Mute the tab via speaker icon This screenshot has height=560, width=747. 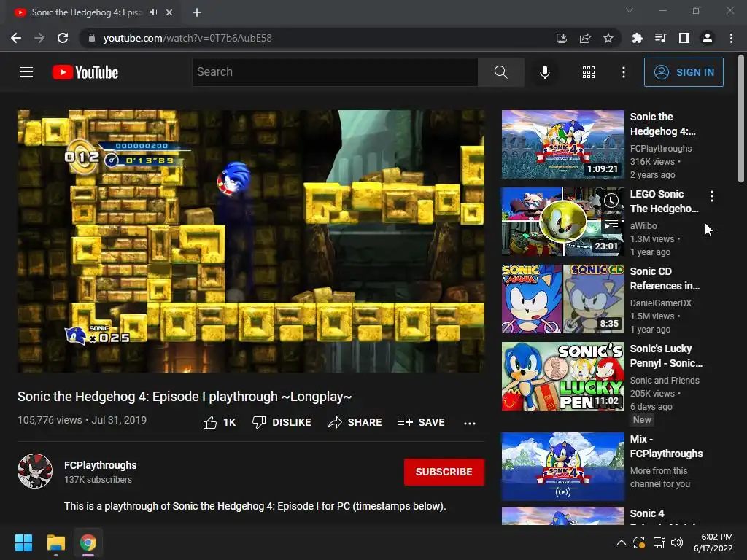click(153, 12)
